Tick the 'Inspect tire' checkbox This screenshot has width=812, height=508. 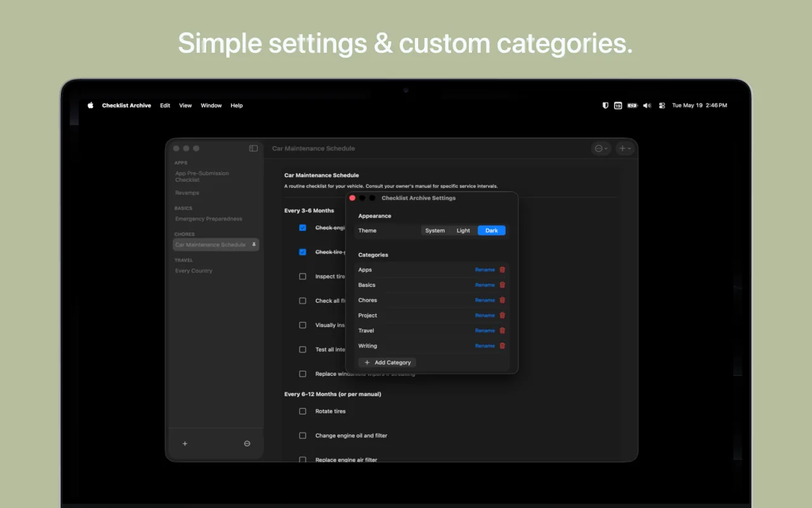303,276
